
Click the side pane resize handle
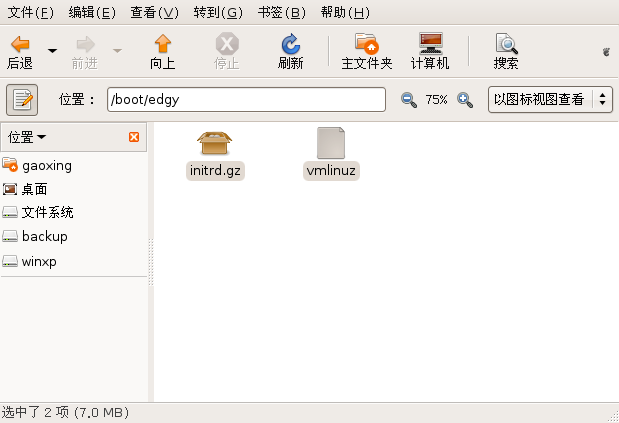coord(151,262)
